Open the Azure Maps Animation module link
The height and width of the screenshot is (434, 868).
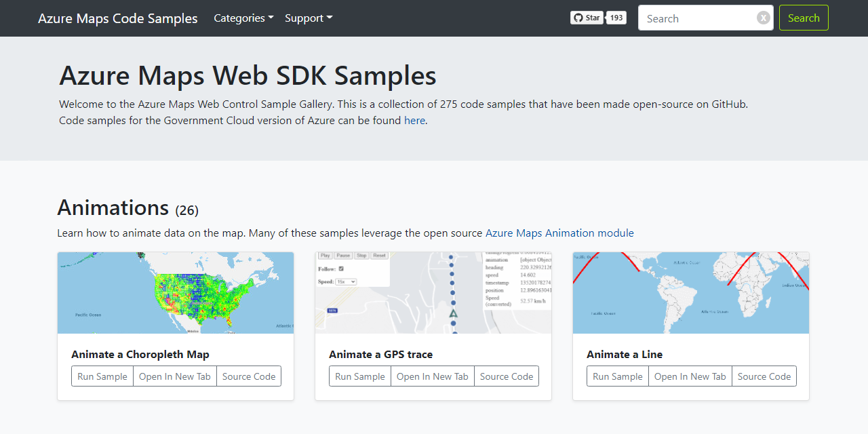pos(559,233)
